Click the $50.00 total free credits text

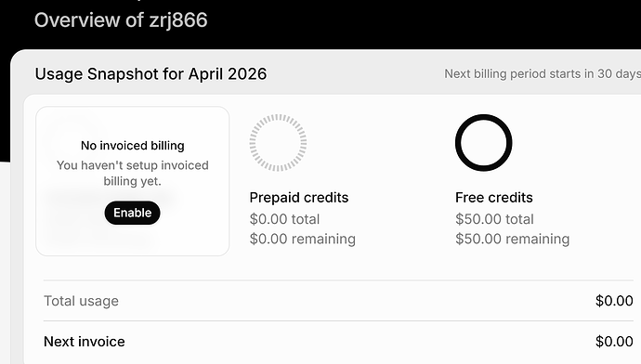pos(494,219)
